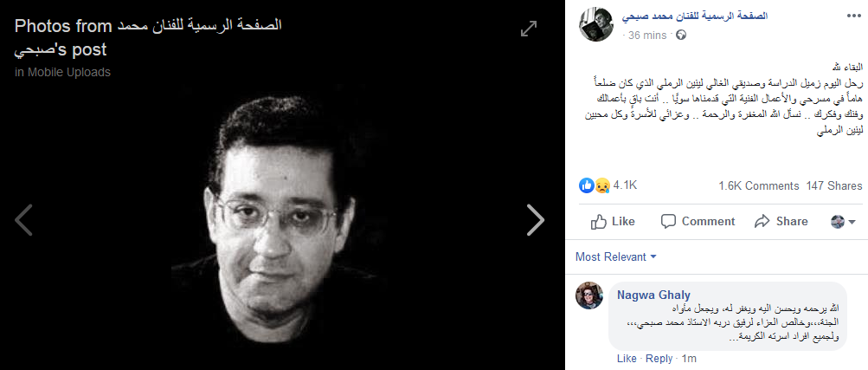Click Nagwa Ghaly's commenter avatar
Viewport: 868px width, 370px height.
click(x=589, y=295)
